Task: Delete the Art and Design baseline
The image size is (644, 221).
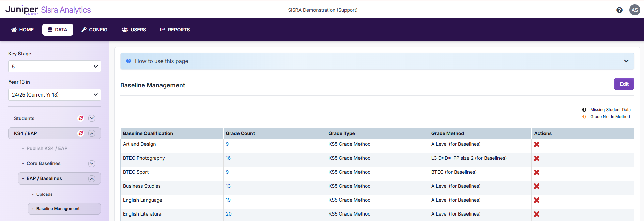Action: (536, 144)
